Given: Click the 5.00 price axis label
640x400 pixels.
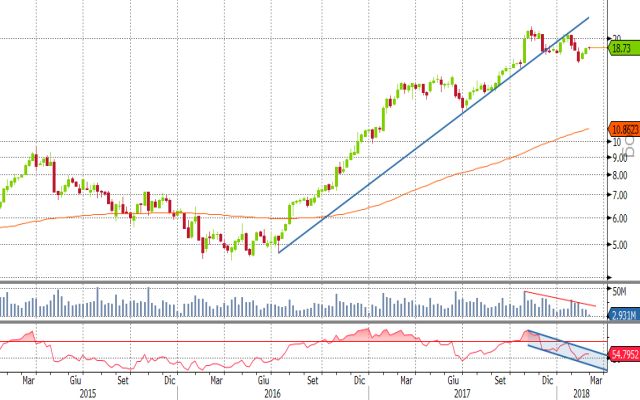Looking at the screenshot, I should point(620,245).
